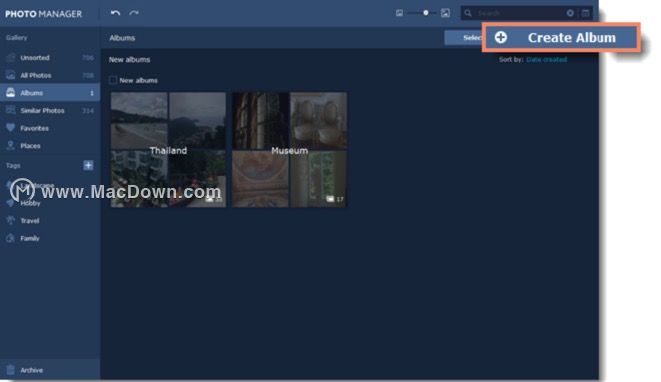The height and width of the screenshot is (382, 661).
Task: Click the PHOTO MANAGER logo
Action: (x=43, y=14)
